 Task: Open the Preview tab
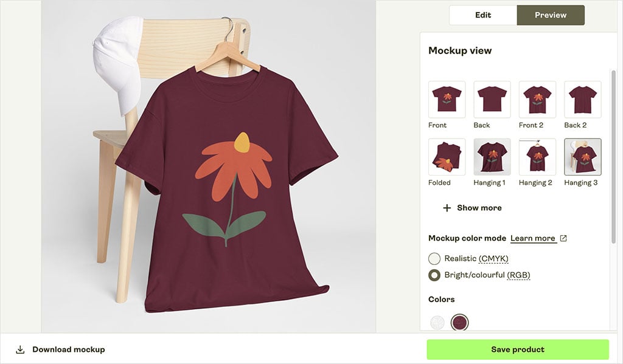(x=551, y=15)
